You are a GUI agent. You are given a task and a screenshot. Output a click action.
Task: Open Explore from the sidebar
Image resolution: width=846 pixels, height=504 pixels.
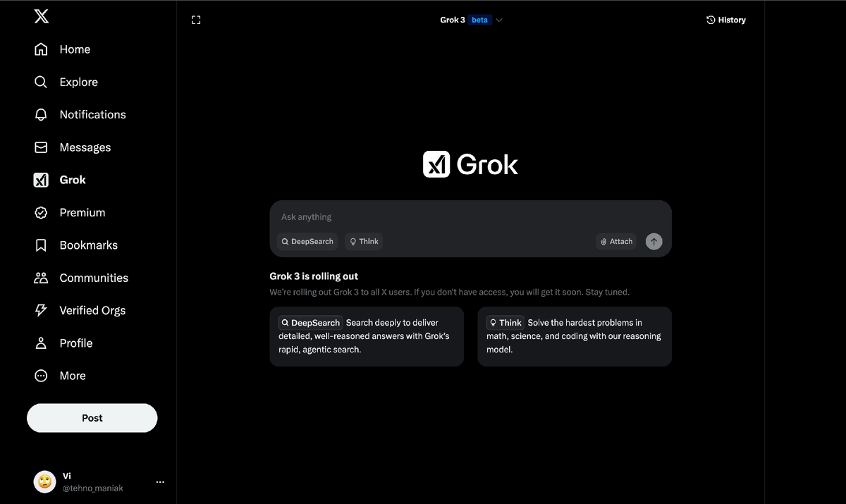coord(66,82)
